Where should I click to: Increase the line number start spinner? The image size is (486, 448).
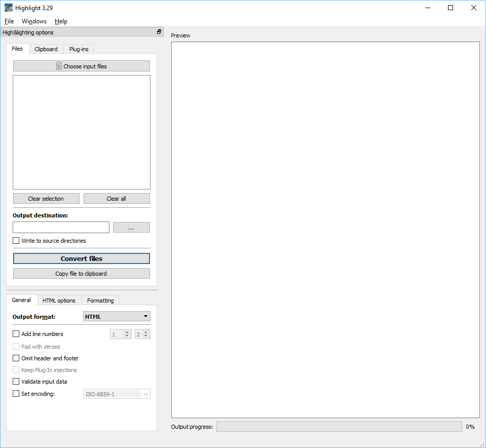click(127, 332)
